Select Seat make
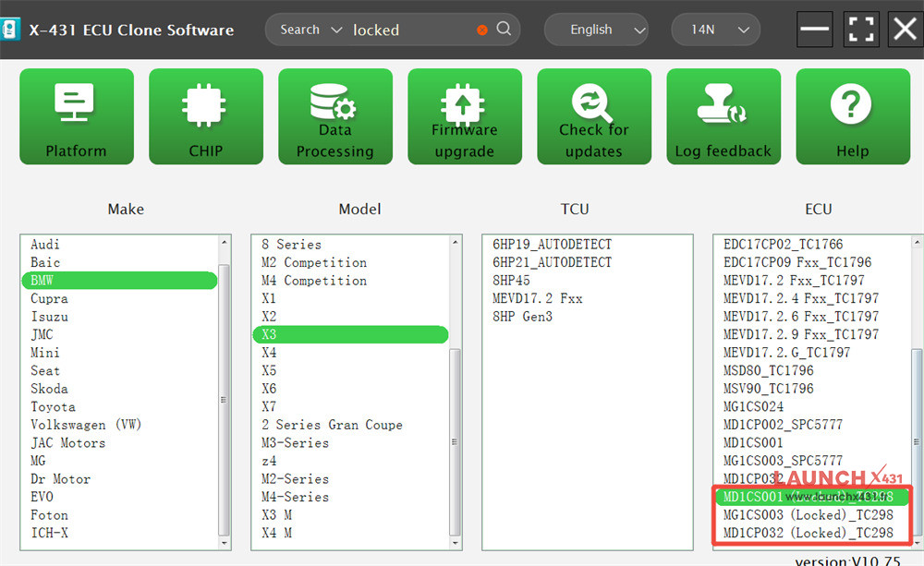 pyautogui.click(x=45, y=371)
